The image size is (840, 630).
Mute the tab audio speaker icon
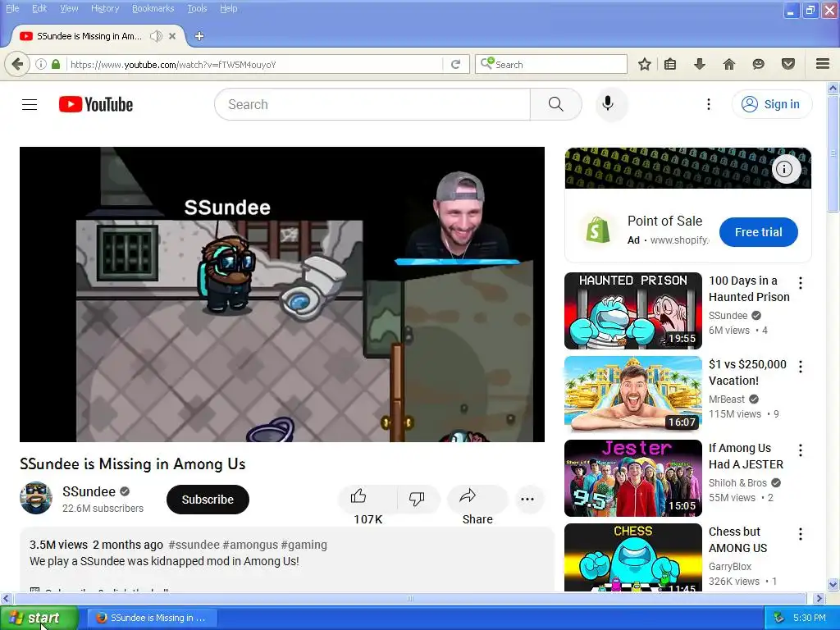(x=156, y=36)
